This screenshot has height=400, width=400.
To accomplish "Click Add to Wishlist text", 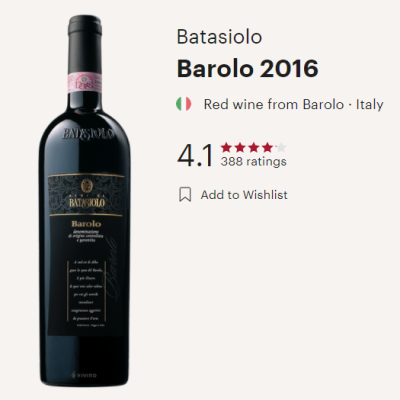I will pyautogui.click(x=244, y=195).
